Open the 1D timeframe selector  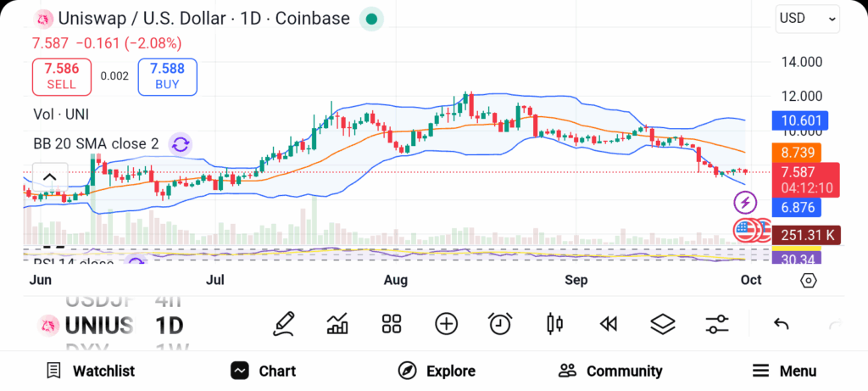170,326
